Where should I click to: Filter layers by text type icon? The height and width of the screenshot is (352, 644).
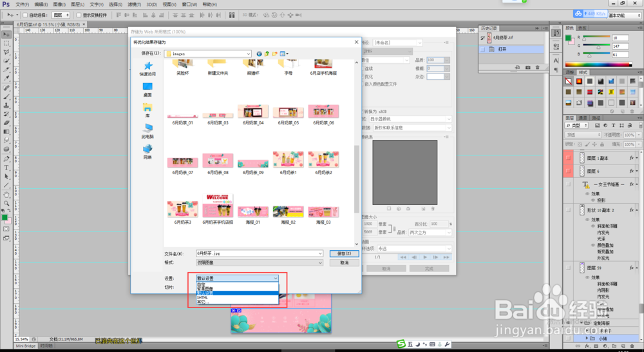click(x=613, y=126)
